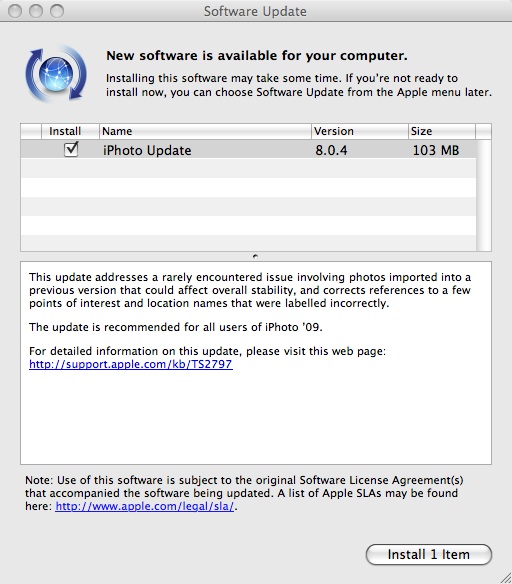Click the 'New software is available' heading

point(257,55)
